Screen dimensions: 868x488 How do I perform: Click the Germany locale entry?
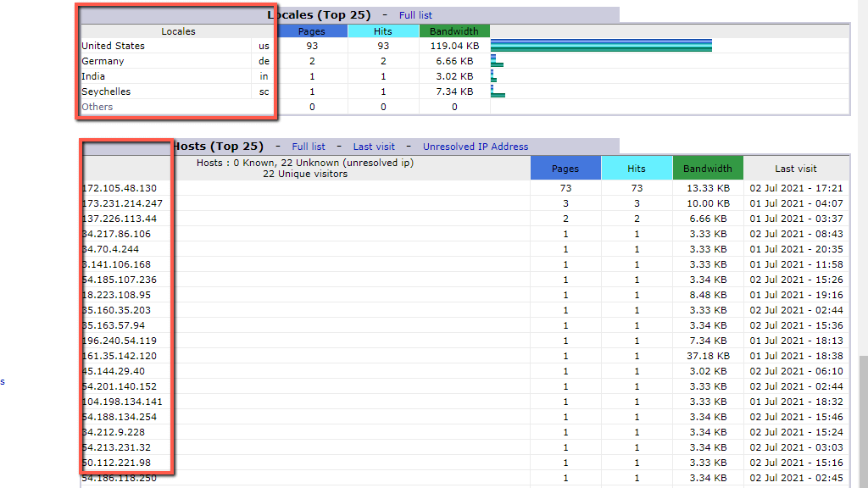[x=103, y=61]
